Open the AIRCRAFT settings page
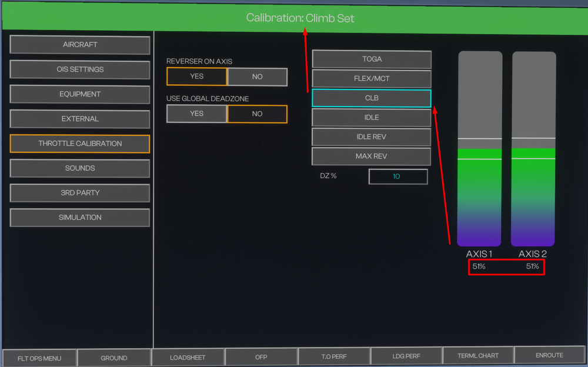Screen dimensions: 588x367 click(x=80, y=45)
